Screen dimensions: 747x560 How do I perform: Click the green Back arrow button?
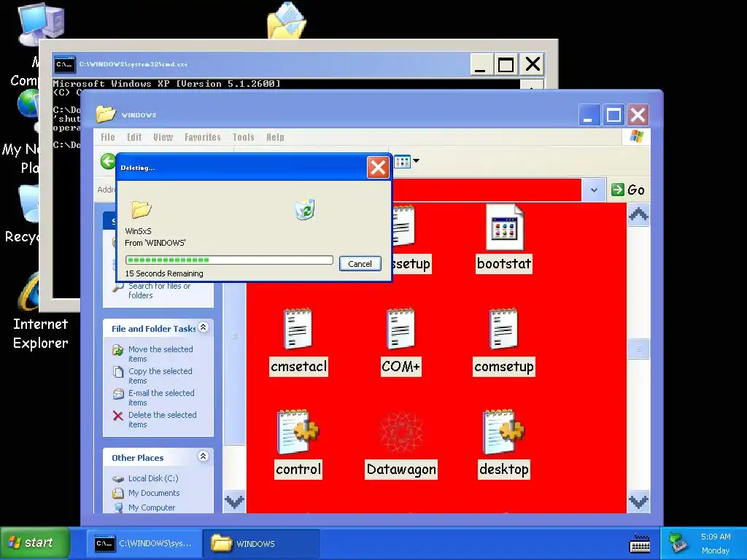click(108, 161)
